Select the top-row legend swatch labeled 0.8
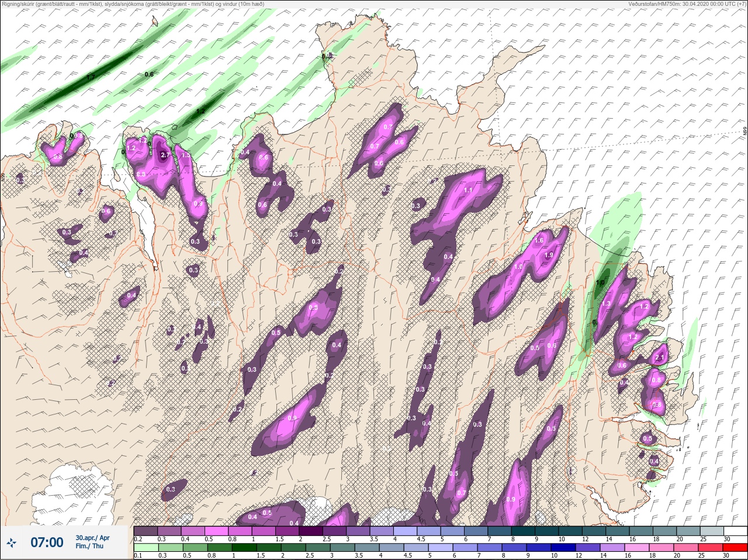Image resolution: width=748 pixels, height=560 pixels. (241, 531)
